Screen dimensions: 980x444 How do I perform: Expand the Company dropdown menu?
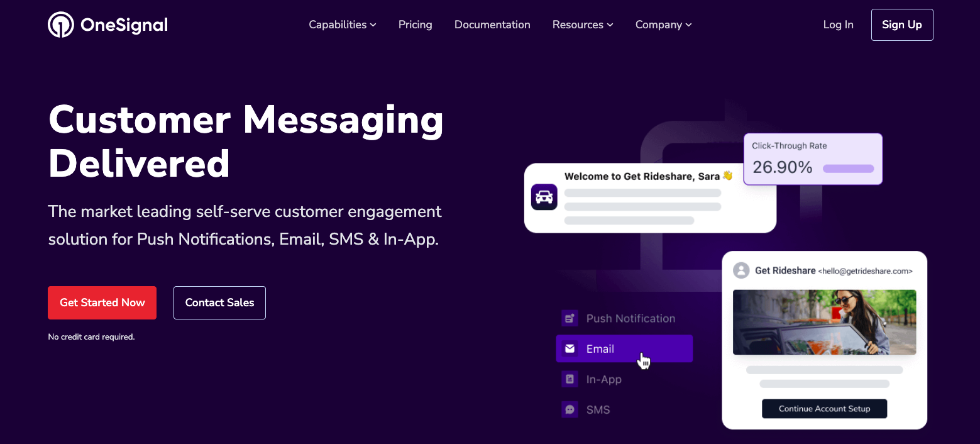(663, 25)
